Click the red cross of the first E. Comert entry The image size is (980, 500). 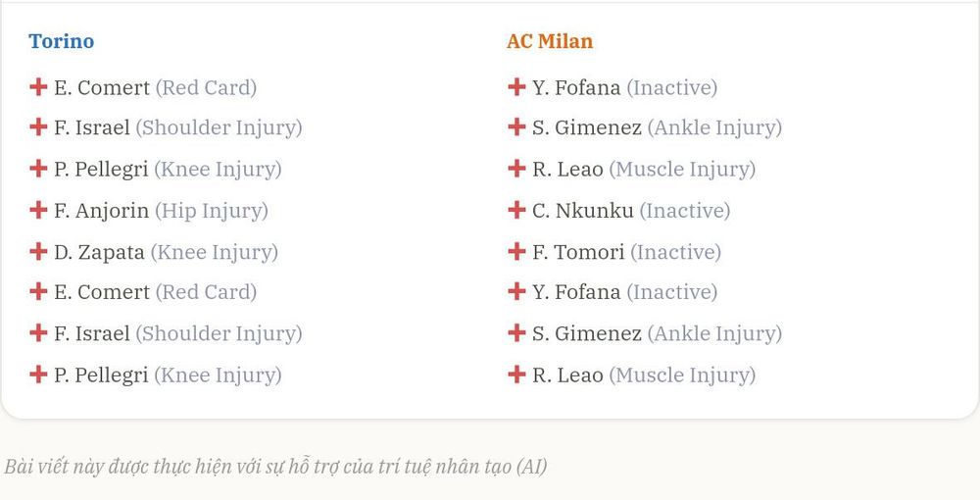click(38, 87)
